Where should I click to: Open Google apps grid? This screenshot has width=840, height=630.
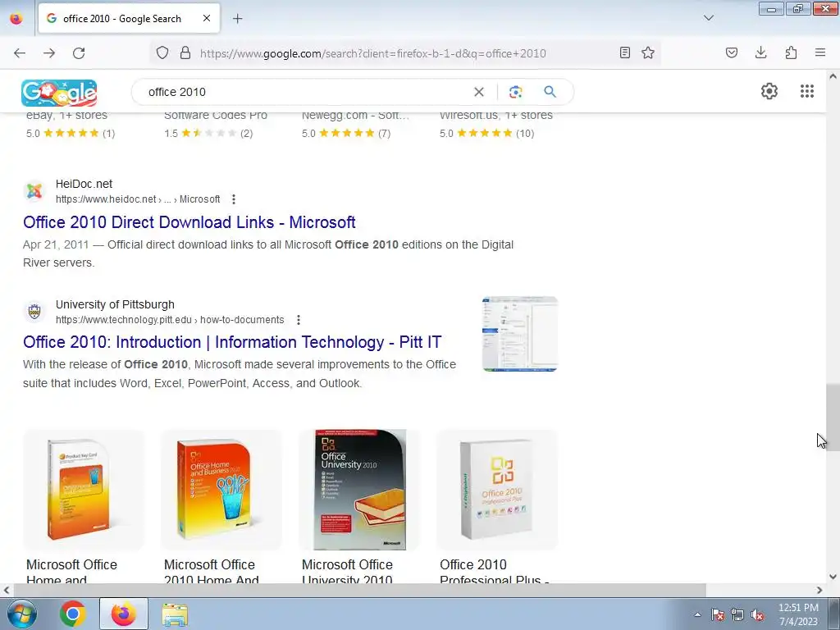807,91
